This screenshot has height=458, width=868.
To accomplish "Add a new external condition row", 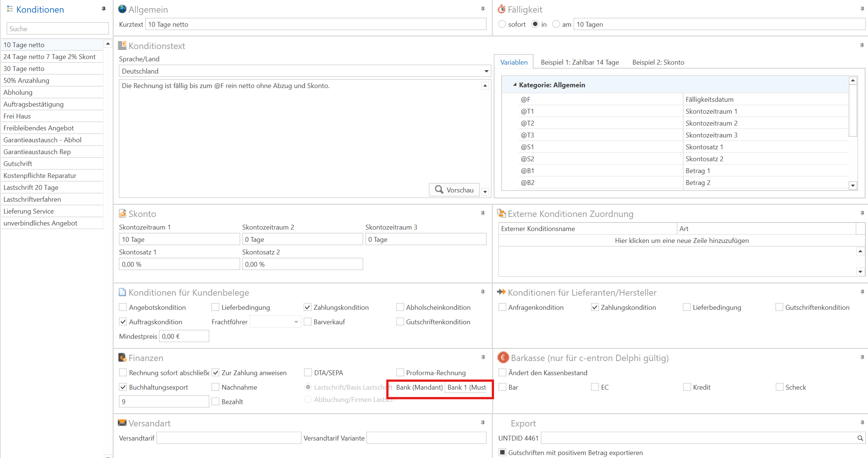I will (681, 240).
